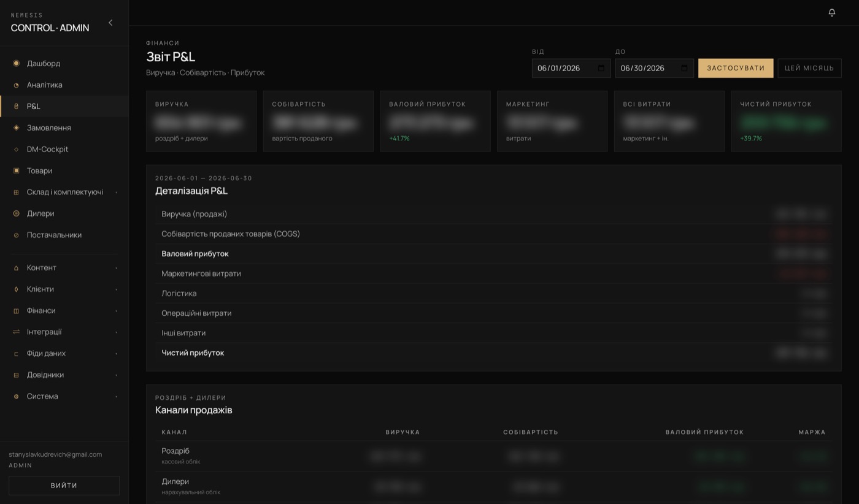Image resolution: width=859 pixels, height=504 pixels.
Task: Click the Логістика row
Action: [494, 293]
